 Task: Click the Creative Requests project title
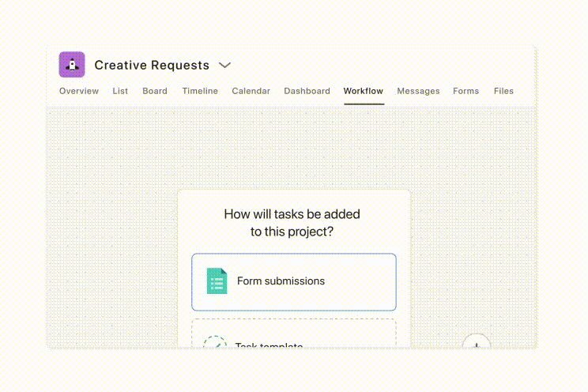[x=152, y=65]
